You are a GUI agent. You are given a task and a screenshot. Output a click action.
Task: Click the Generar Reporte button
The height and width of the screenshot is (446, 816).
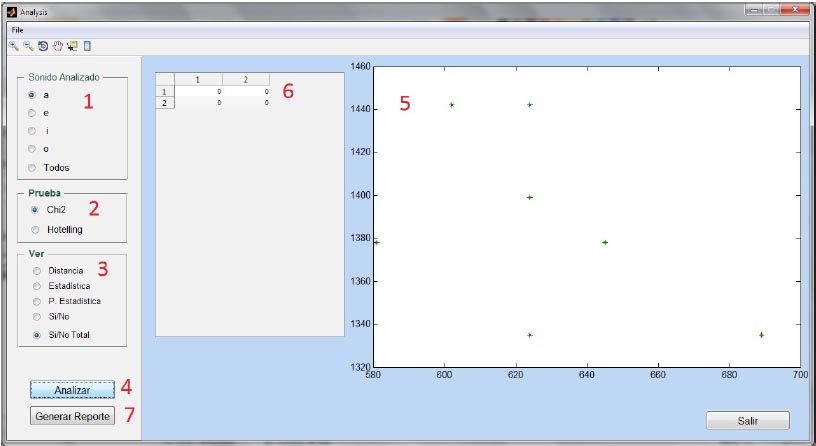coord(72,415)
